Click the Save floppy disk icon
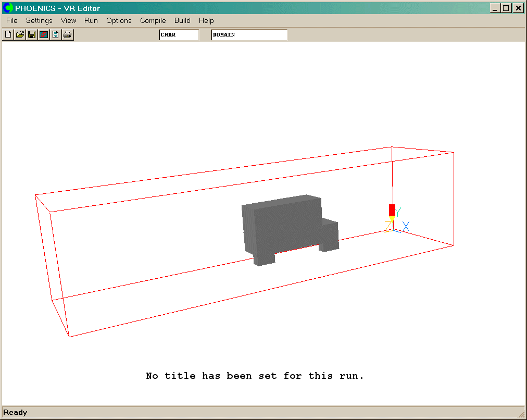The width and height of the screenshot is (527, 420). 32,35
